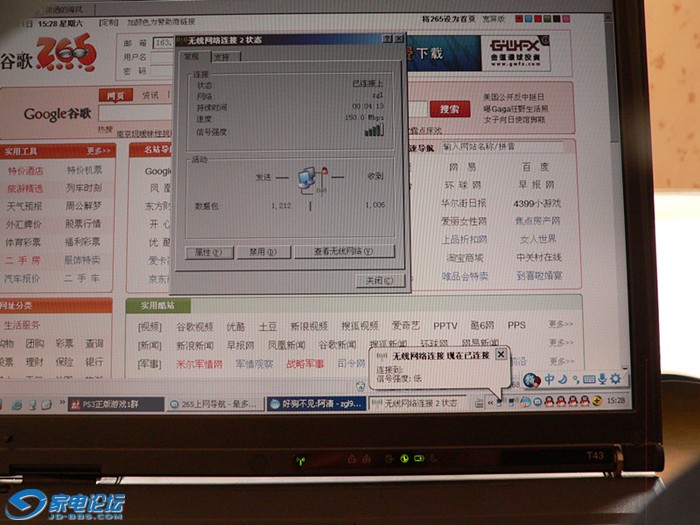
Task: Click the help question mark button in the dialog title bar
Action: click(x=388, y=39)
